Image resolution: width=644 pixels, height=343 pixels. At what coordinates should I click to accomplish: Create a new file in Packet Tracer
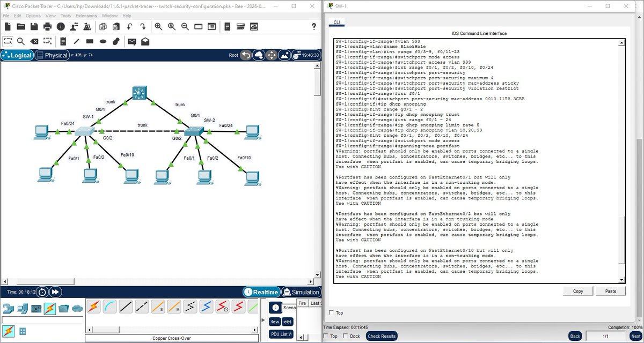pos(7,26)
